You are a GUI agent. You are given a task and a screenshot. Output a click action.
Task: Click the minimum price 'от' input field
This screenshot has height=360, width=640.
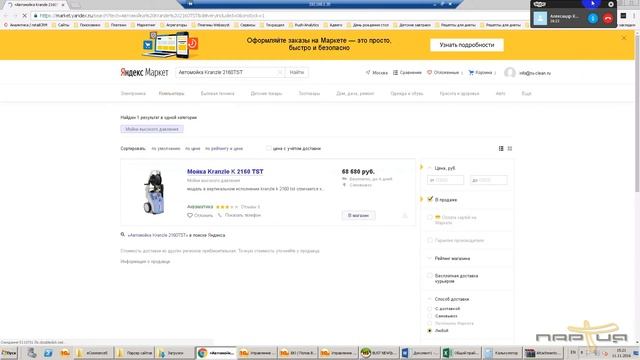[445, 180]
